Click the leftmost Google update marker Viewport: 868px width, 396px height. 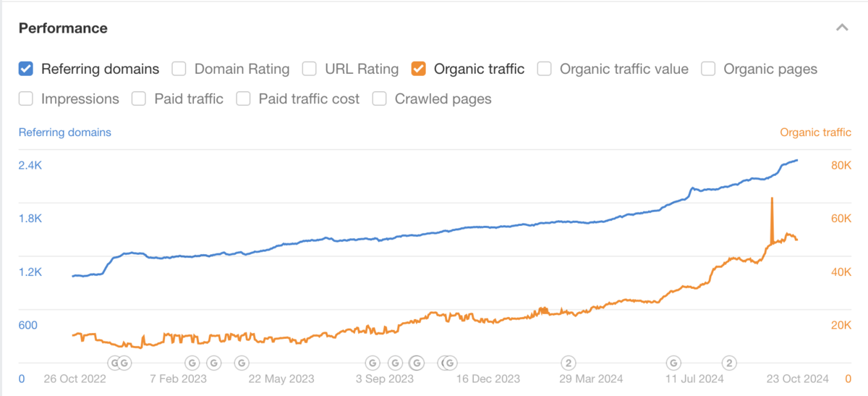(x=114, y=363)
